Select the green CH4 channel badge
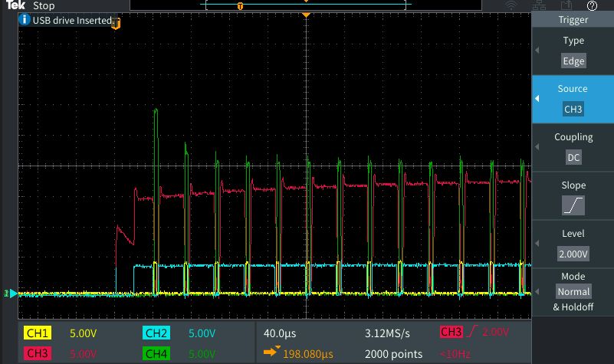614x364 pixels. (156, 353)
